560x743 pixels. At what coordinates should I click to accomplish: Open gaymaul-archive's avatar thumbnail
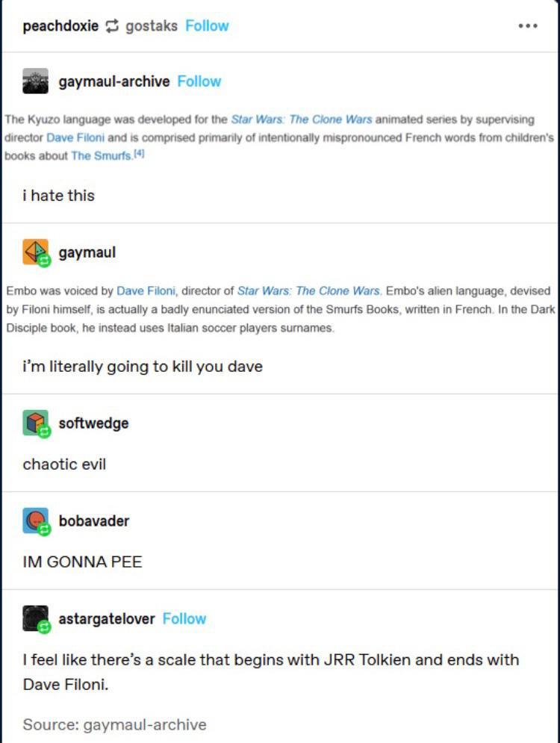[x=36, y=81]
